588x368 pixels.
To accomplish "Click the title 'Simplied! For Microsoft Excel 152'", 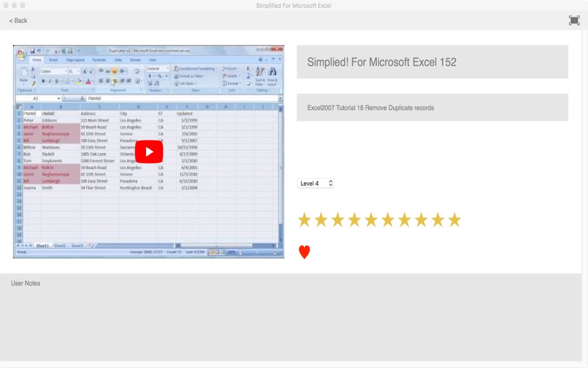I will tap(381, 62).
